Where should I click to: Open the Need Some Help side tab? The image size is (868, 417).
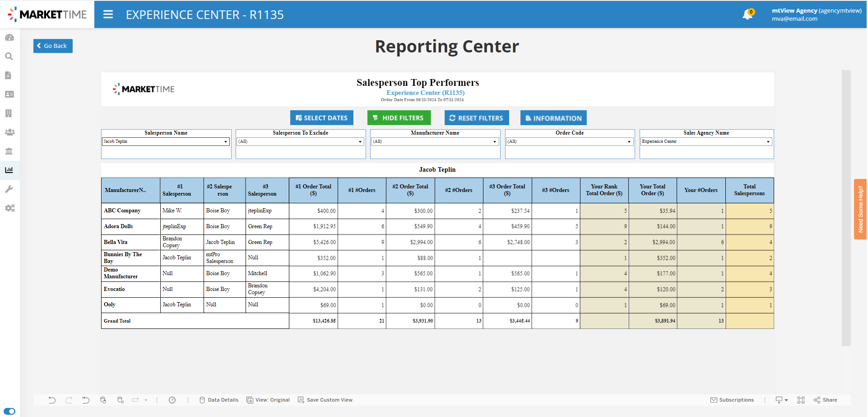click(860, 209)
